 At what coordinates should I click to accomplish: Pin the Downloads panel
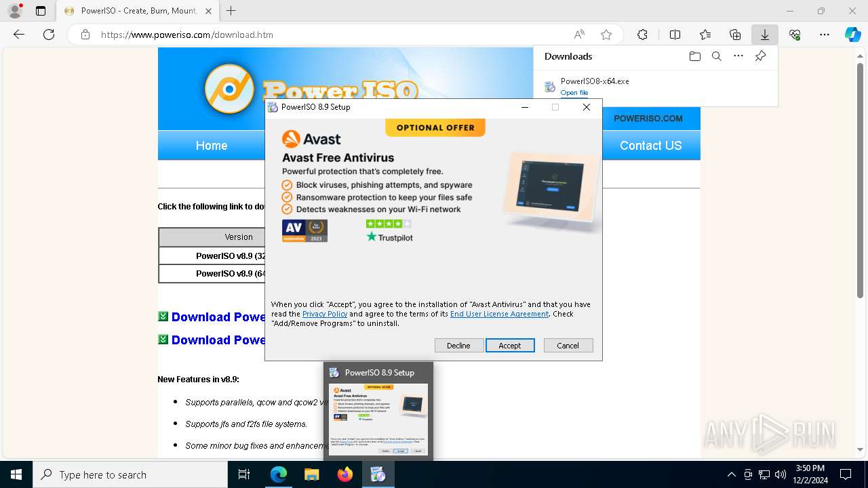[x=761, y=56]
